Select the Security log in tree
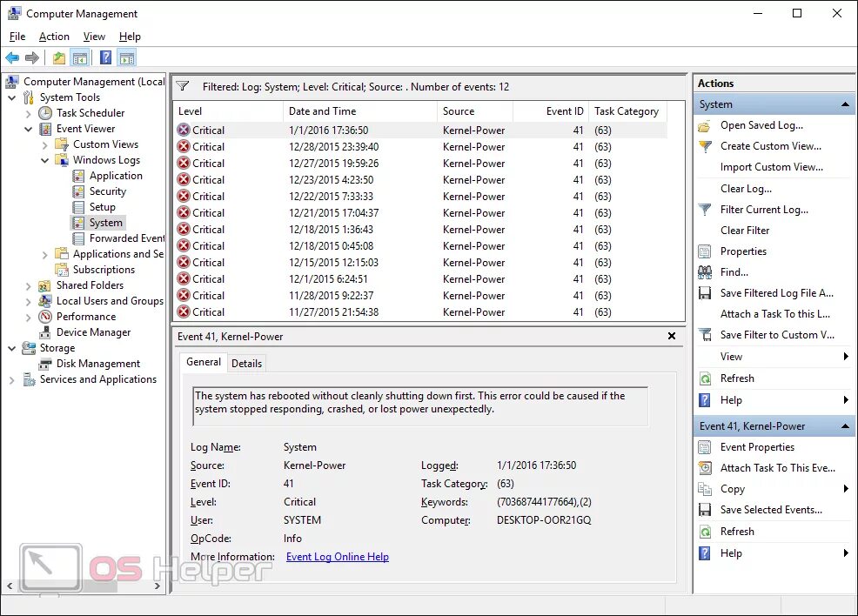858x616 pixels. point(108,191)
